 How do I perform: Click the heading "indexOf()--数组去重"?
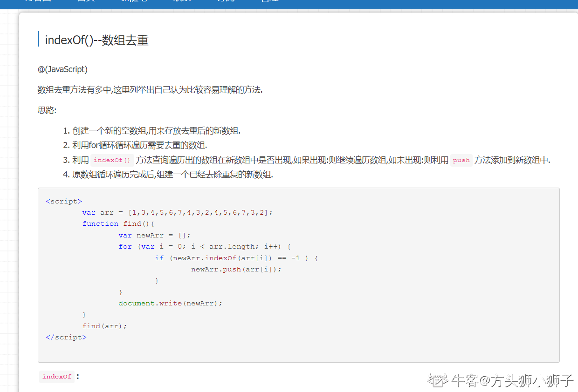point(96,40)
